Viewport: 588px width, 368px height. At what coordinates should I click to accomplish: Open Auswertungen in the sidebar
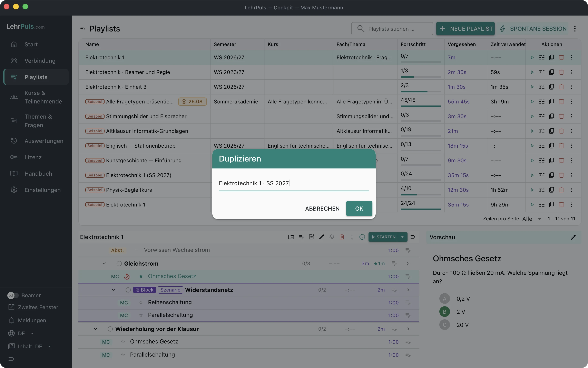click(x=36, y=141)
